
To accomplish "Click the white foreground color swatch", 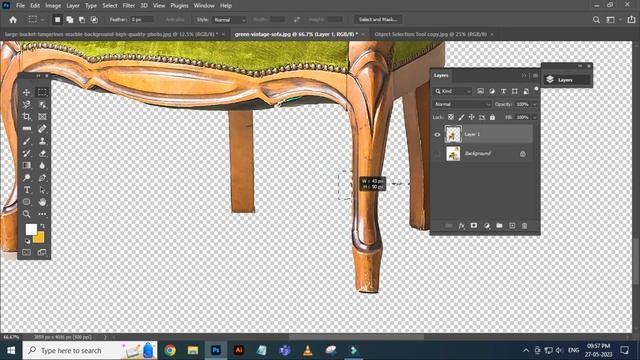I will 31,229.
